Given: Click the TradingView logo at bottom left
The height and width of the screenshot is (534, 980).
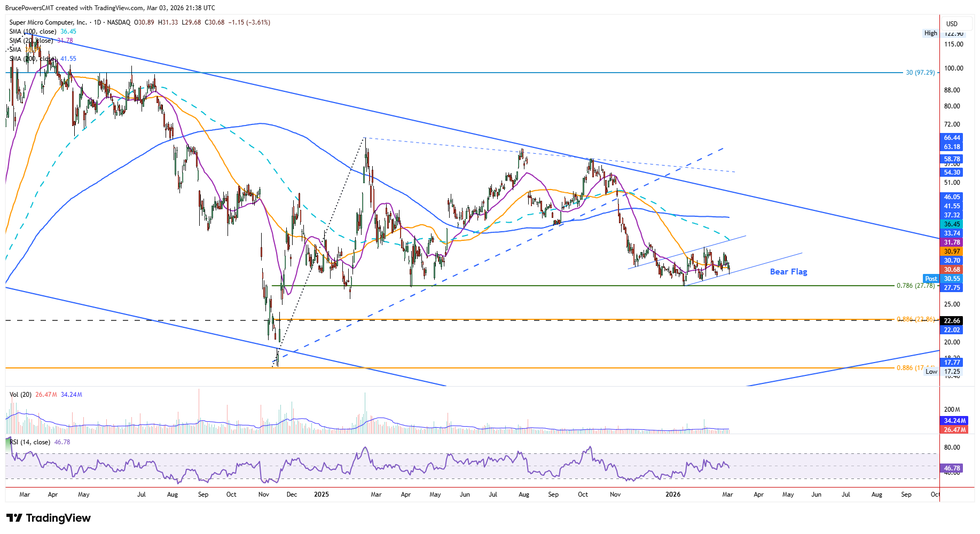Looking at the screenshot, I should pos(49,518).
